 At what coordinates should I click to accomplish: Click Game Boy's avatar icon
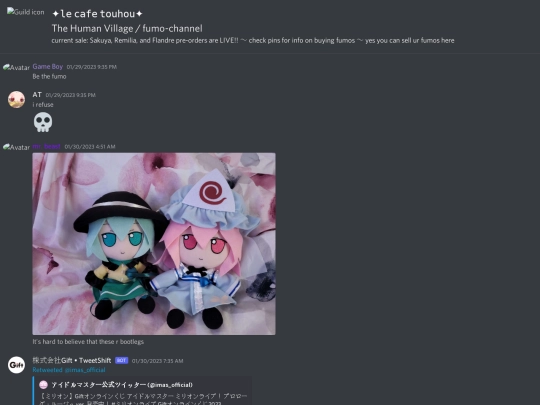[x=17, y=68]
